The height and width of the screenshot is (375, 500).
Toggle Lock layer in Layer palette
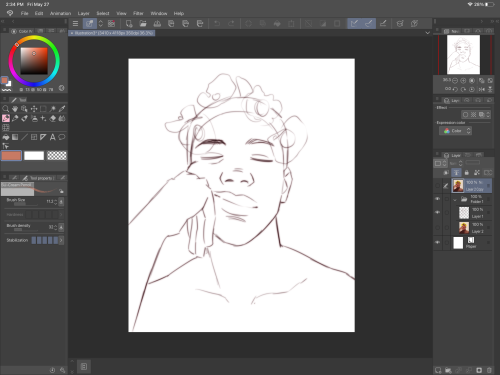click(467, 172)
